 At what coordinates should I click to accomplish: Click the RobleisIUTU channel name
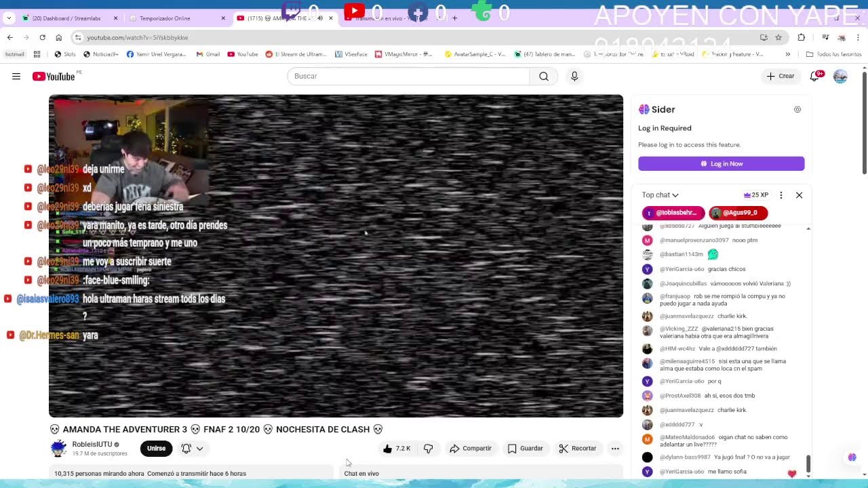click(92, 445)
